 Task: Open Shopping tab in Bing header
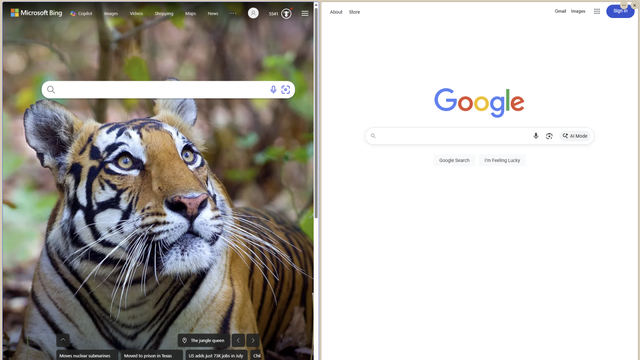[x=164, y=13]
